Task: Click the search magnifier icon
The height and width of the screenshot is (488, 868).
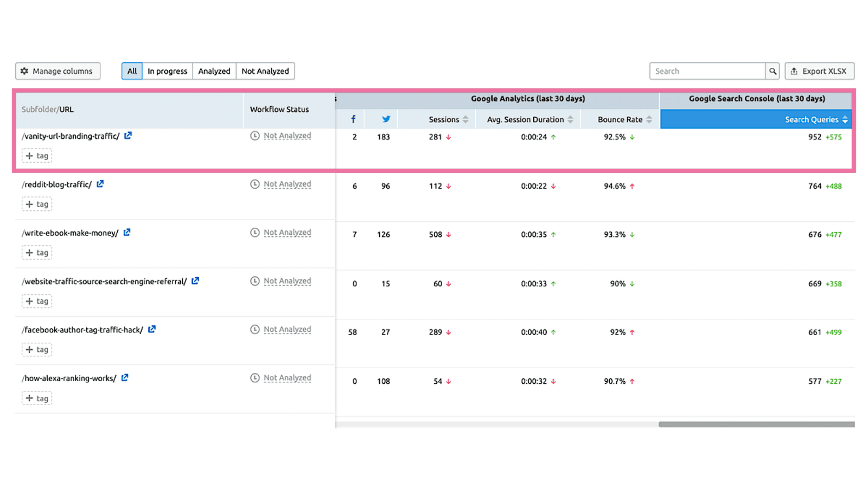Action: pos(773,70)
